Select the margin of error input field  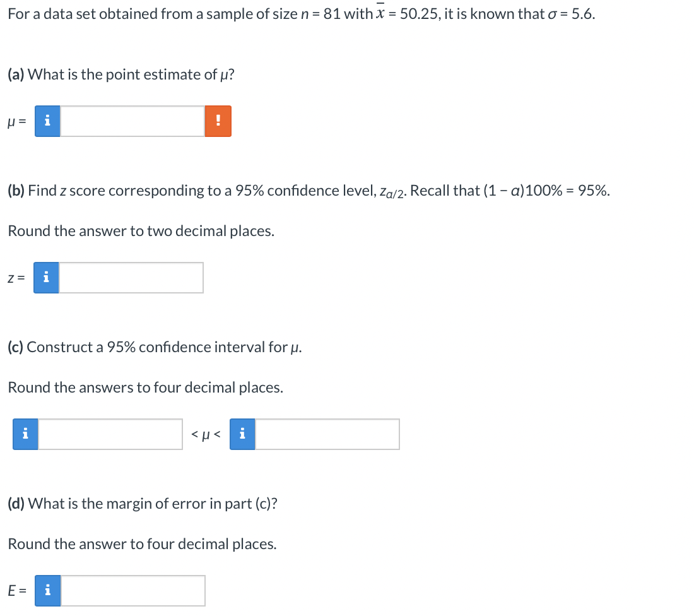pos(132,590)
